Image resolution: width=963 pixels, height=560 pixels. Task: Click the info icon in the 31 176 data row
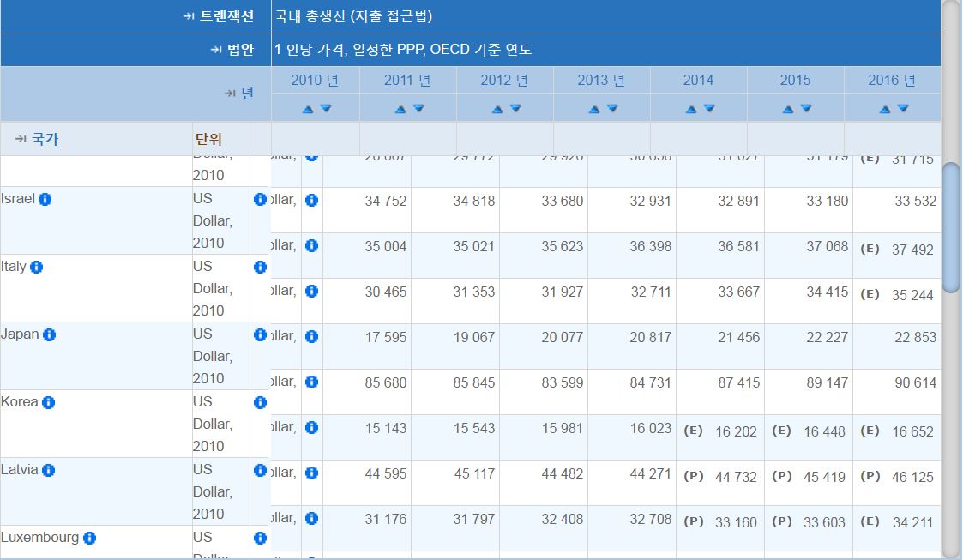tap(312, 518)
